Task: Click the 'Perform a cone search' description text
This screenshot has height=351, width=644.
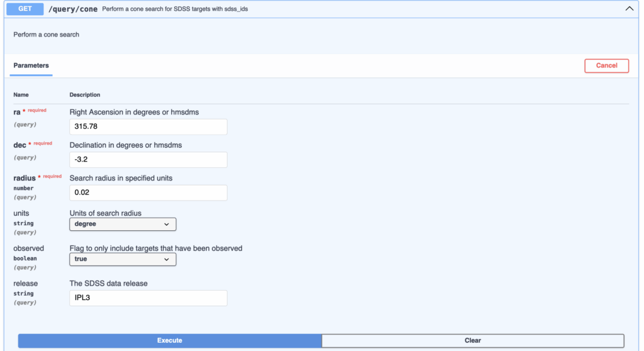Action: pos(46,35)
